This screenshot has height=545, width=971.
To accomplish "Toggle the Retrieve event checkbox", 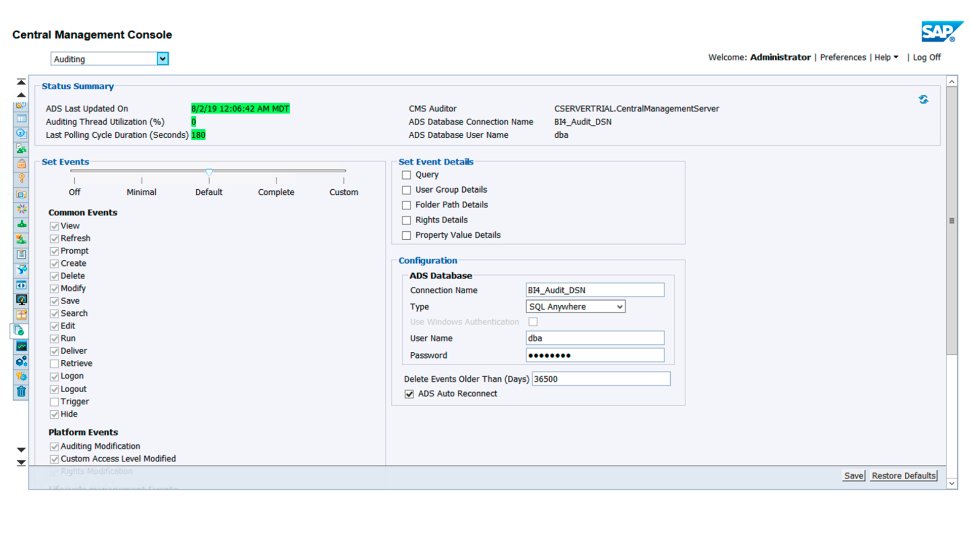I will [54, 364].
